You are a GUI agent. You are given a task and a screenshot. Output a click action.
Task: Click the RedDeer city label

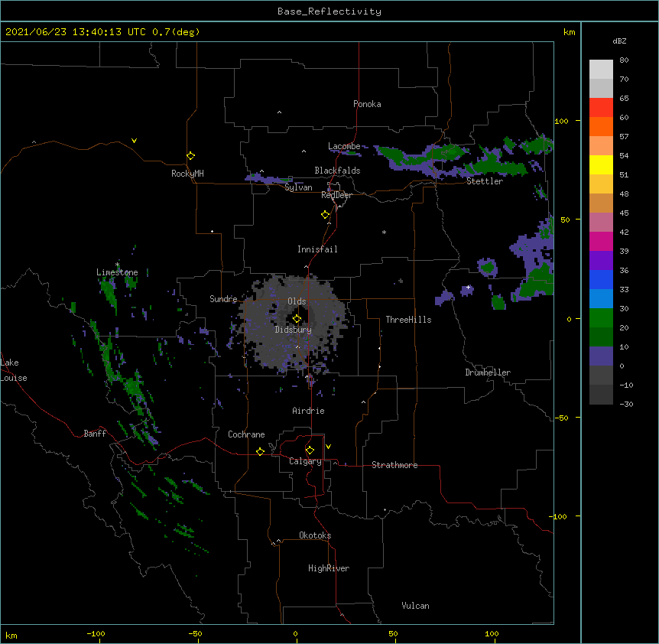[x=336, y=195]
